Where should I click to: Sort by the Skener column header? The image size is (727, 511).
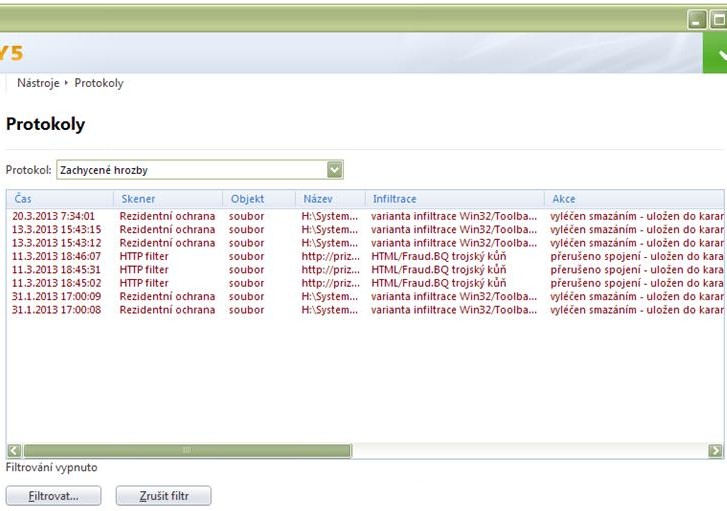click(x=138, y=199)
